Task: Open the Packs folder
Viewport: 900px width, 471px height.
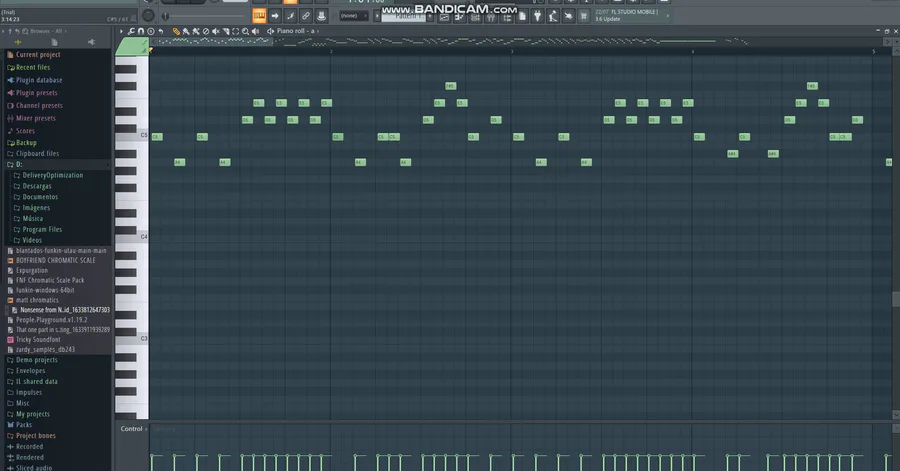Action: tap(24, 425)
